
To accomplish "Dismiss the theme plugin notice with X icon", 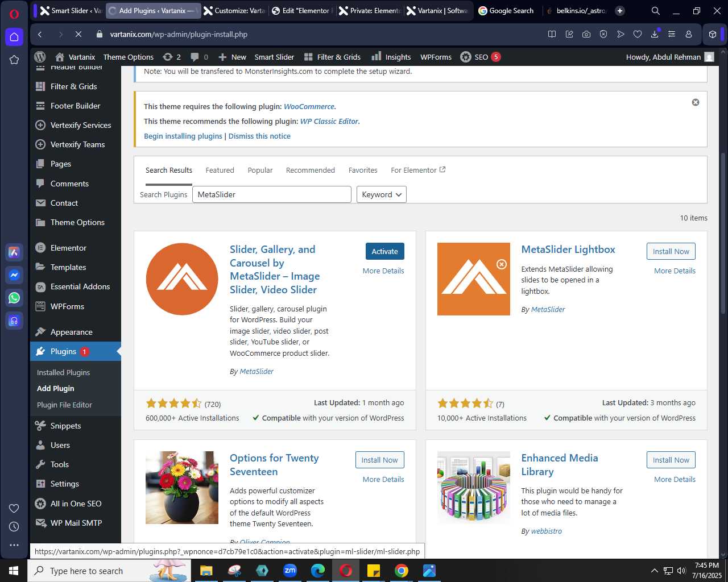I will (696, 102).
